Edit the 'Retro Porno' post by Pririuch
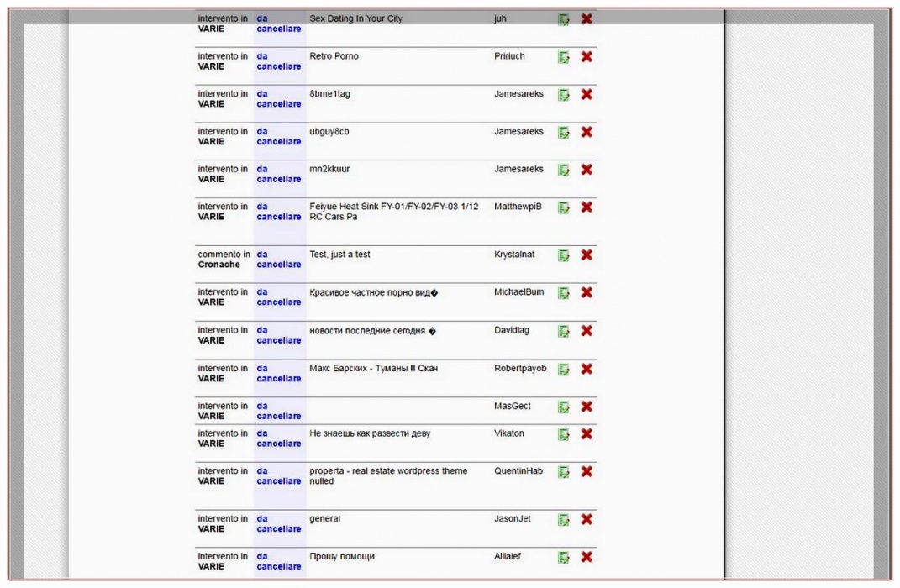Viewport: 900px width, 588px height. pos(564,58)
